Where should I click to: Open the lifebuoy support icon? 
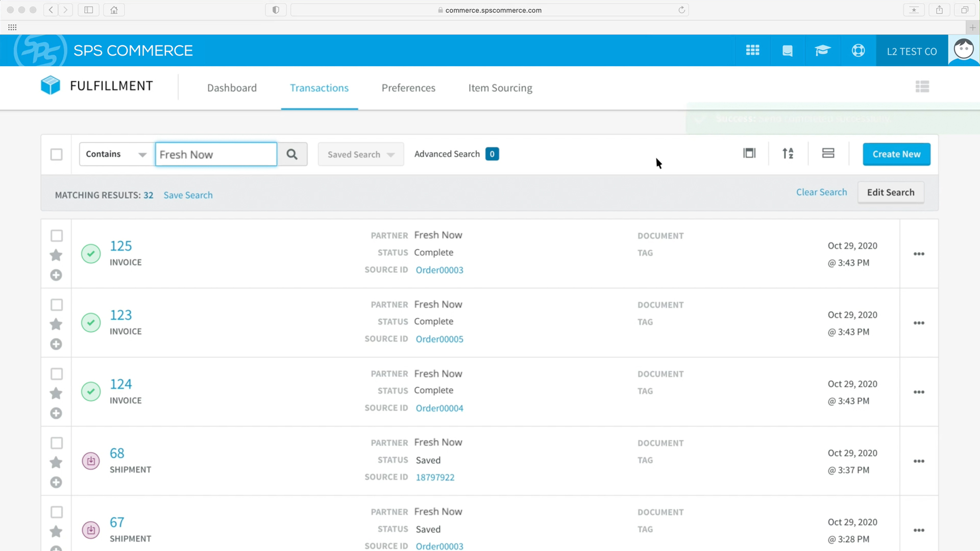[x=858, y=51]
